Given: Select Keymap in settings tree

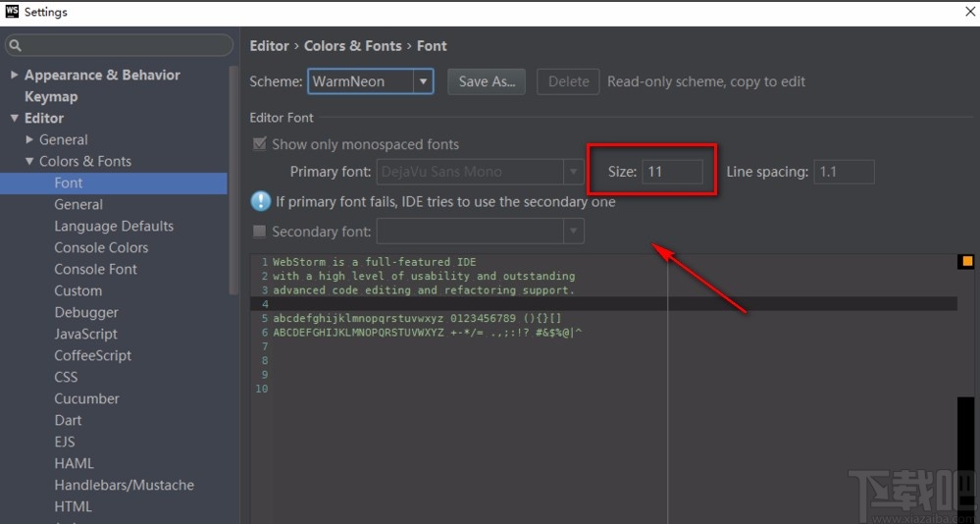Looking at the screenshot, I should tap(51, 97).
